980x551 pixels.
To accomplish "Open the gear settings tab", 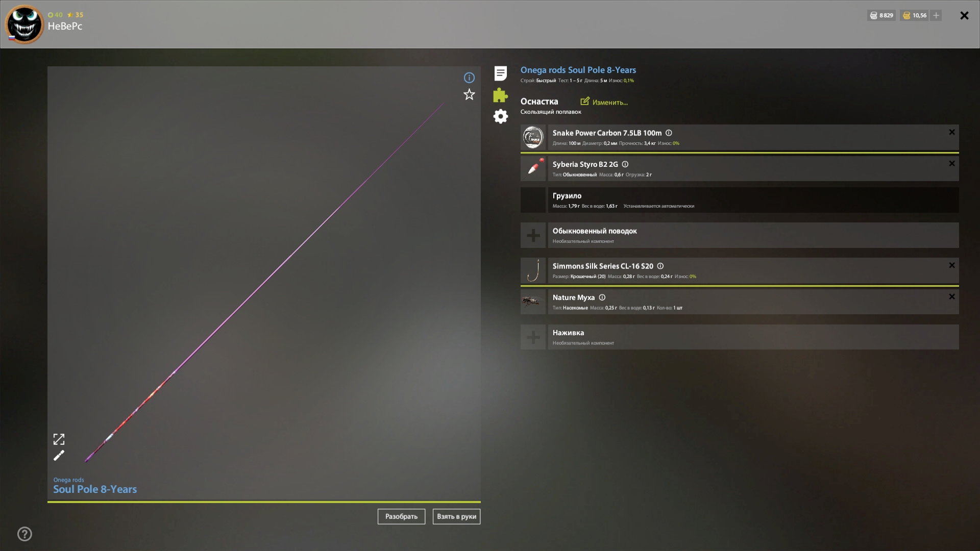I will pos(501,116).
